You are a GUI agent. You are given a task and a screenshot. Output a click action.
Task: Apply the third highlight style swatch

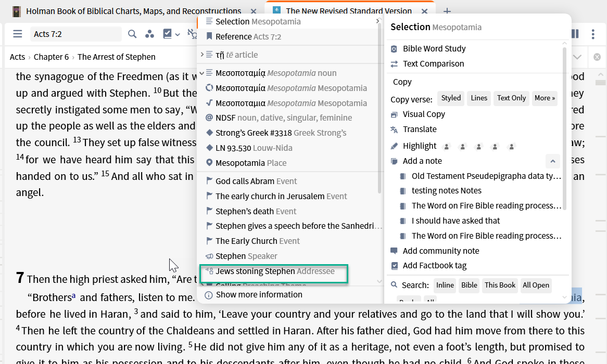[x=479, y=147]
